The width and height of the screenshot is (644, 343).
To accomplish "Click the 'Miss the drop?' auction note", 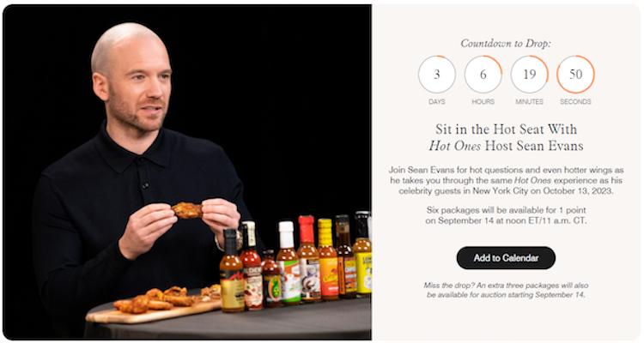I will tap(506, 290).
